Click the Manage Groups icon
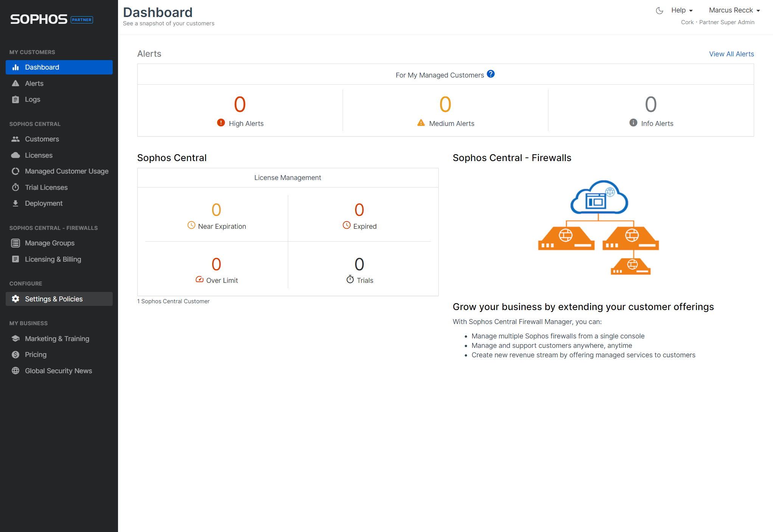This screenshot has width=773, height=532. (16, 243)
